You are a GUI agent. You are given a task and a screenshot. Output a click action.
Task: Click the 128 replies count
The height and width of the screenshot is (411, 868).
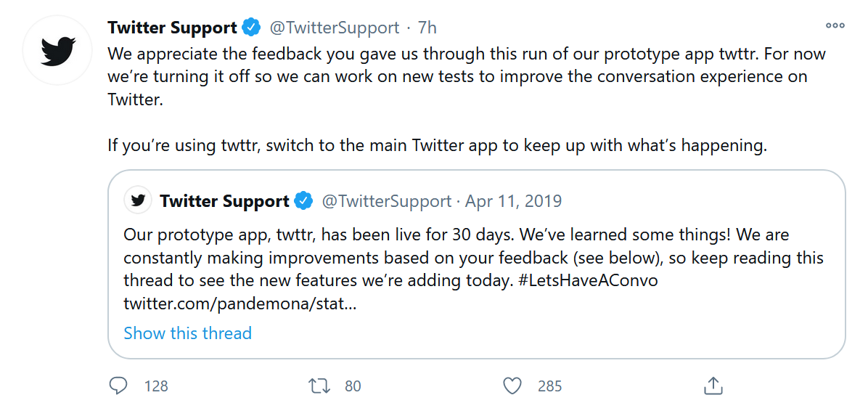click(156, 386)
